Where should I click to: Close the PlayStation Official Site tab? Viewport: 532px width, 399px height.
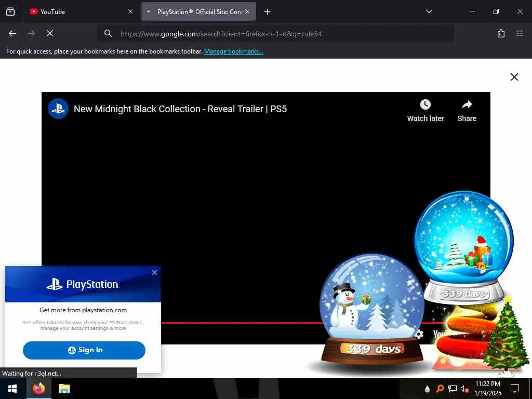tap(247, 11)
